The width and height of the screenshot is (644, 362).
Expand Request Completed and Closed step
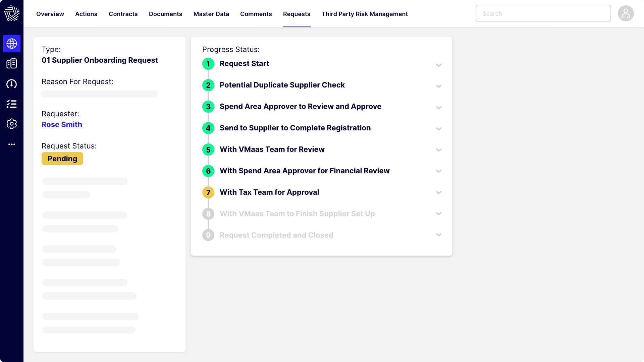pyautogui.click(x=438, y=235)
